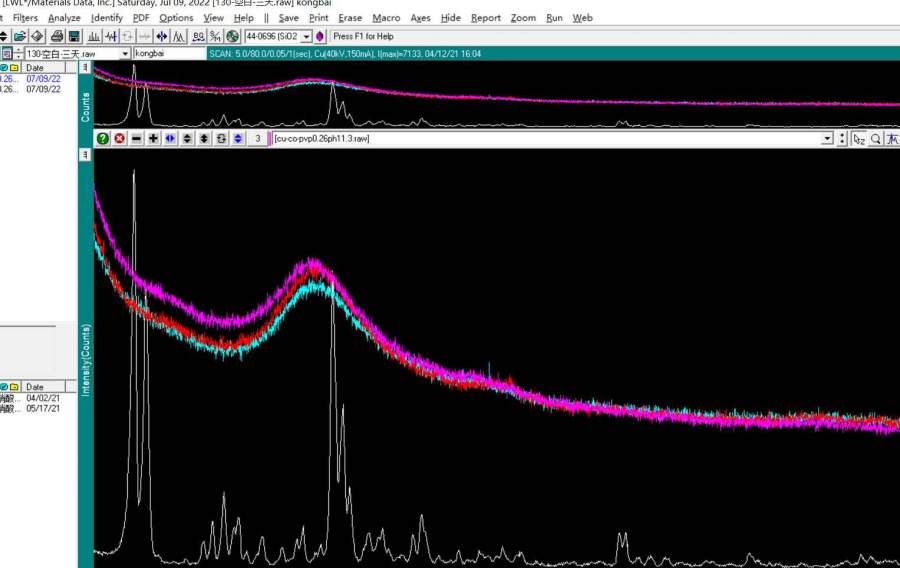Click the magnifier zoom tool icon
Image resolution: width=900 pixels, height=568 pixels.
click(x=875, y=139)
